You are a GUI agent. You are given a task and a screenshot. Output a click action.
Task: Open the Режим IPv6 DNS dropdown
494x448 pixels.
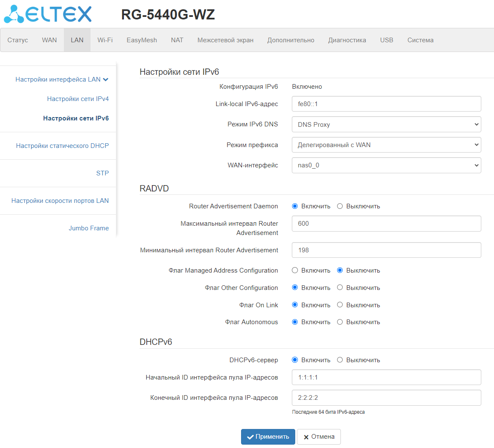(x=386, y=124)
